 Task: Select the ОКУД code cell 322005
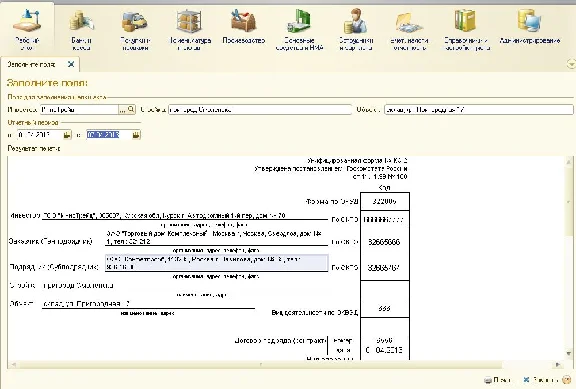[385, 201]
